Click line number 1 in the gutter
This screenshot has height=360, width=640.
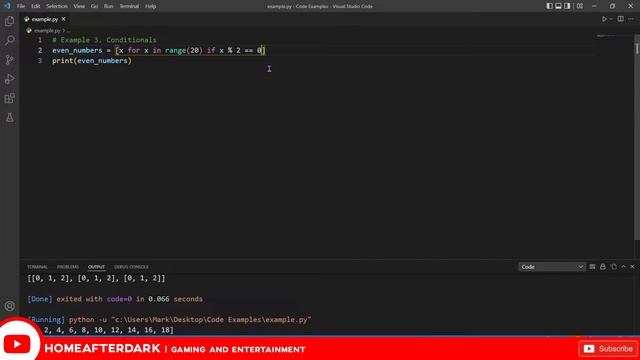coord(40,40)
